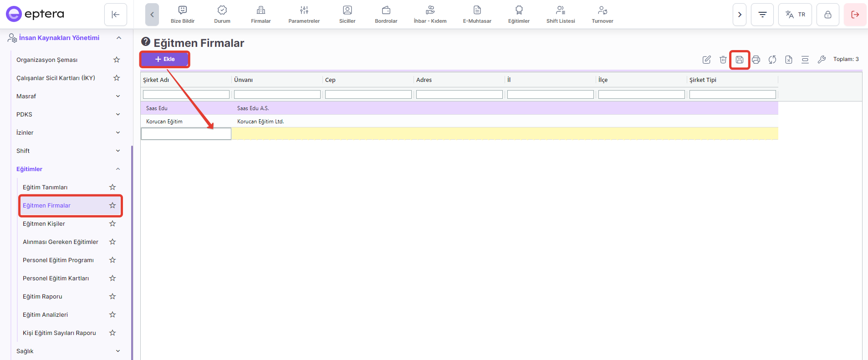Click the edit pencil icon

(706, 60)
